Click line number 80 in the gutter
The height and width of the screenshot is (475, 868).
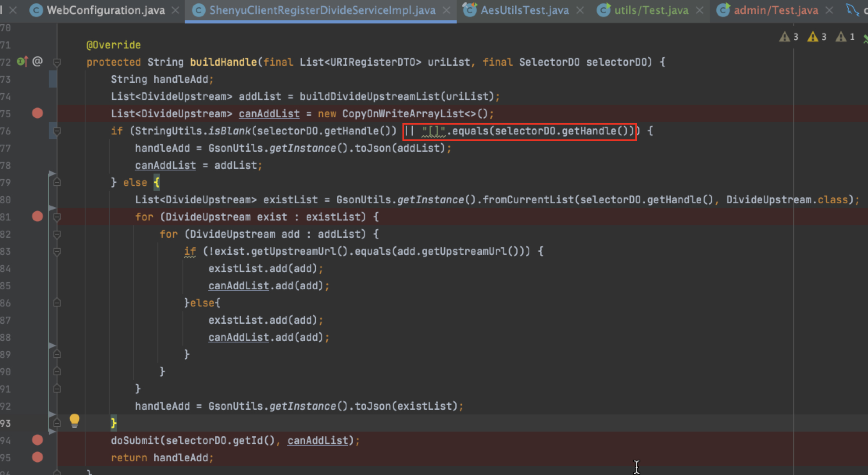(x=6, y=199)
